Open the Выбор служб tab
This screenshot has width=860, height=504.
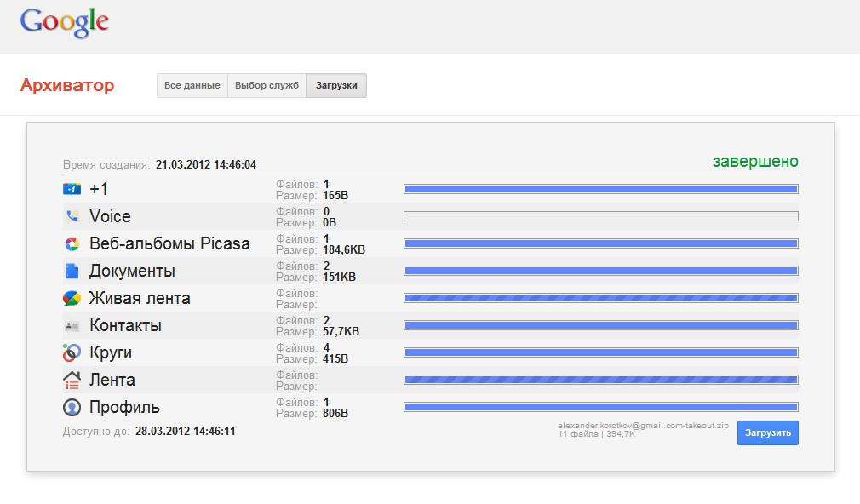267,86
